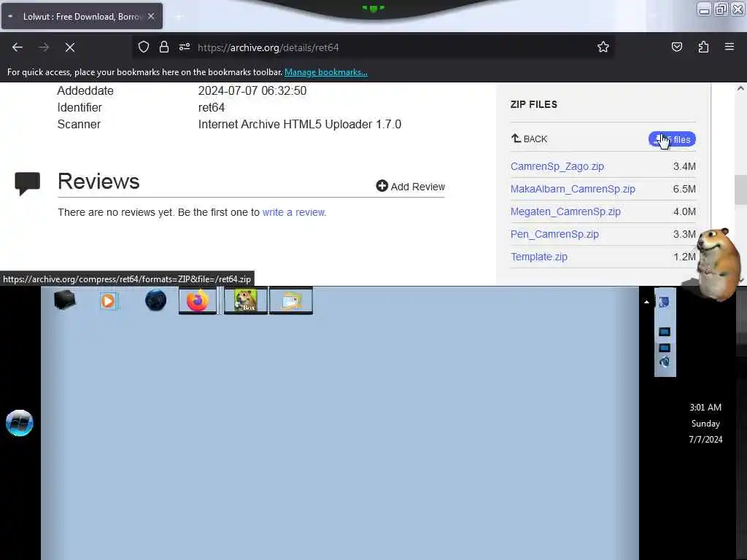Viewport: 747px width, 560px height.
Task: Close the Lolwut tab
Action: (151, 16)
